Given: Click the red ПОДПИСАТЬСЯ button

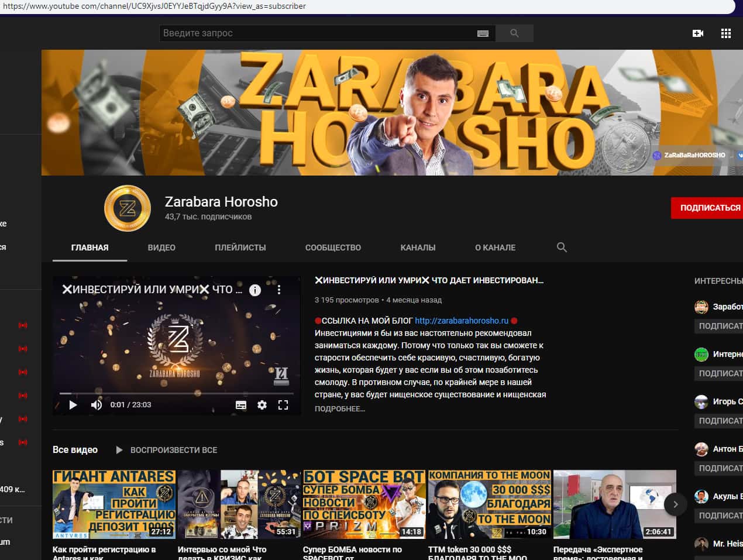Looking at the screenshot, I should pyautogui.click(x=707, y=208).
